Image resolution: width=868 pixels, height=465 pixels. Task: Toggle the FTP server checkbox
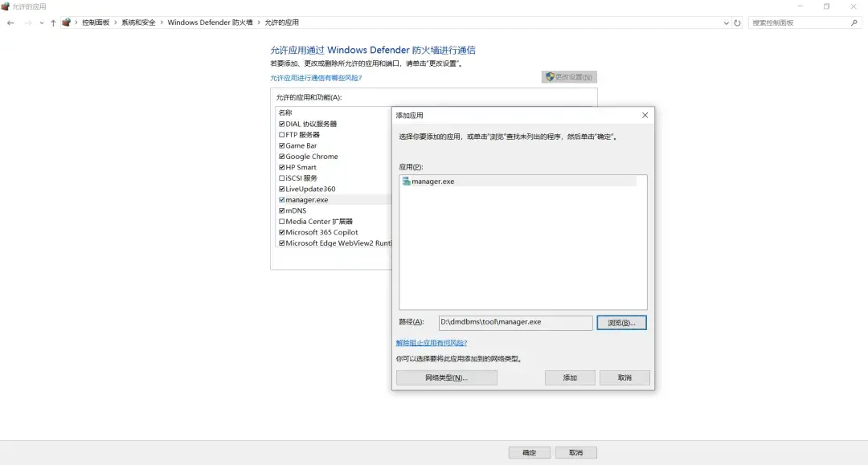coord(282,134)
